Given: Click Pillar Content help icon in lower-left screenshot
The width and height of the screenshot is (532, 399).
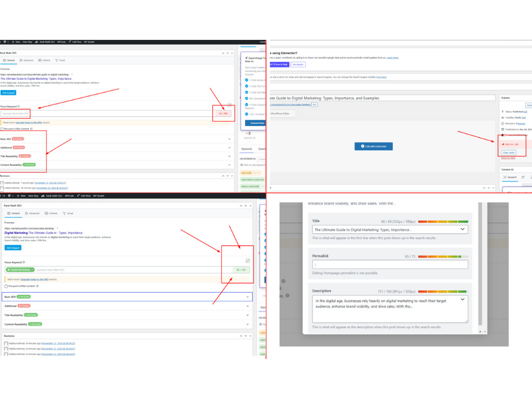Looking at the screenshot, I should click(37, 286).
